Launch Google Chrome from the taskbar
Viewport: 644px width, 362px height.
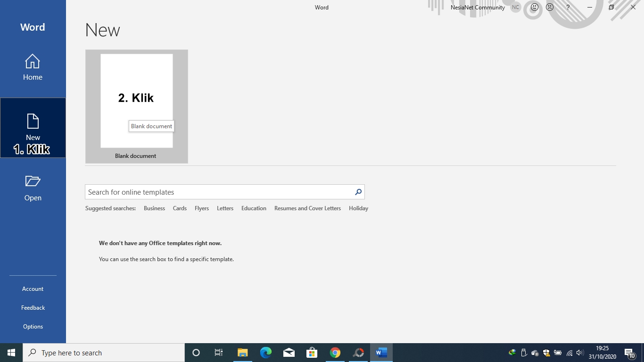[x=335, y=353]
